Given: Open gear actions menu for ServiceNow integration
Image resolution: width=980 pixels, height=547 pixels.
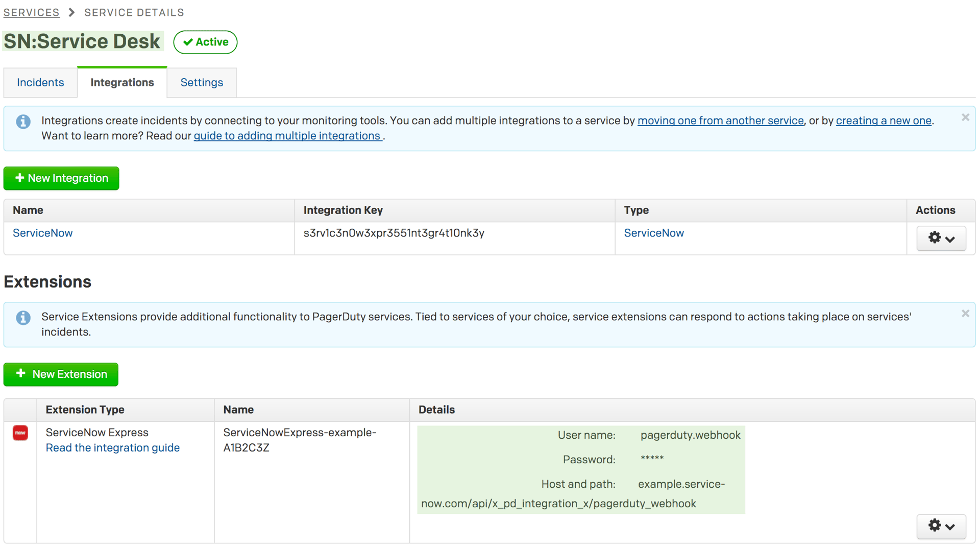Looking at the screenshot, I should coord(941,238).
